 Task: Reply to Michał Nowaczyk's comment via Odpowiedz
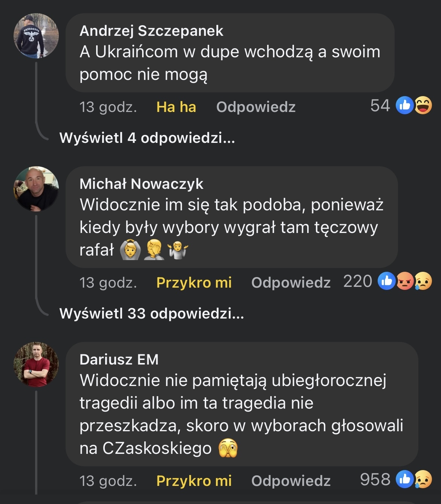291,283
